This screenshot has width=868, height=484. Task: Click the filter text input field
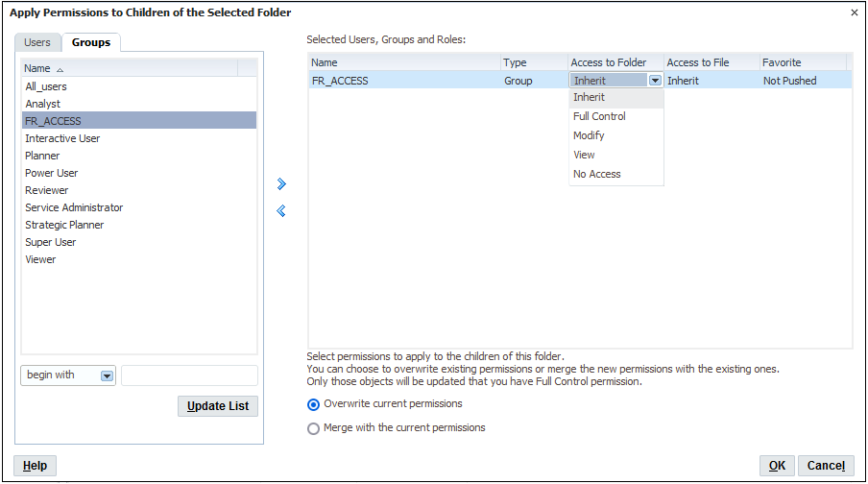pyautogui.click(x=189, y=375)
